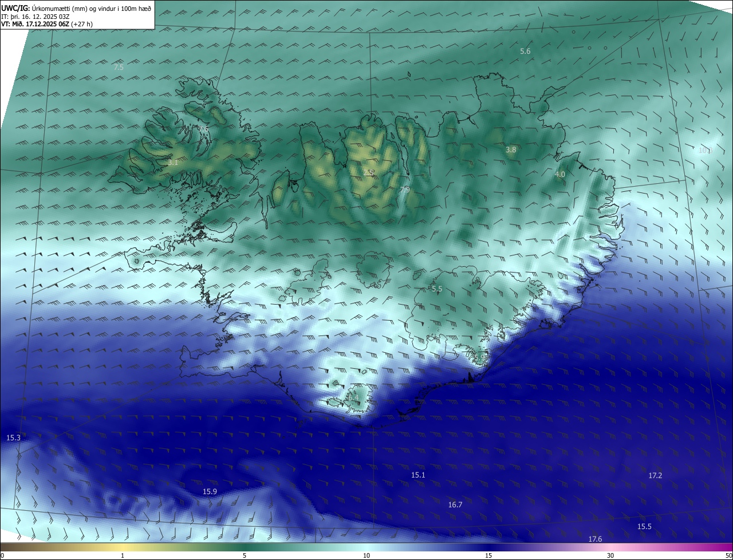Click the 7.5 value label

pyautogui.click(x=119, y=67)
